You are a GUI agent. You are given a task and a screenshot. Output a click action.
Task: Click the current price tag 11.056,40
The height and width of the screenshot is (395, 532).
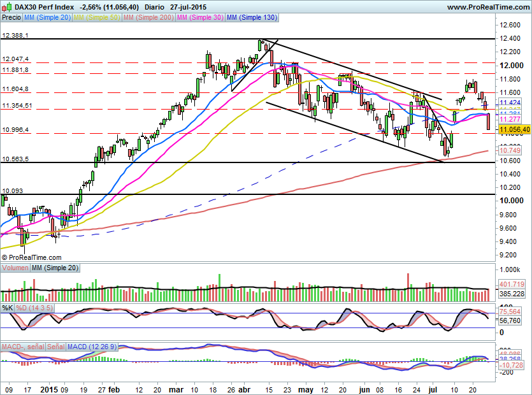[514, 129]
